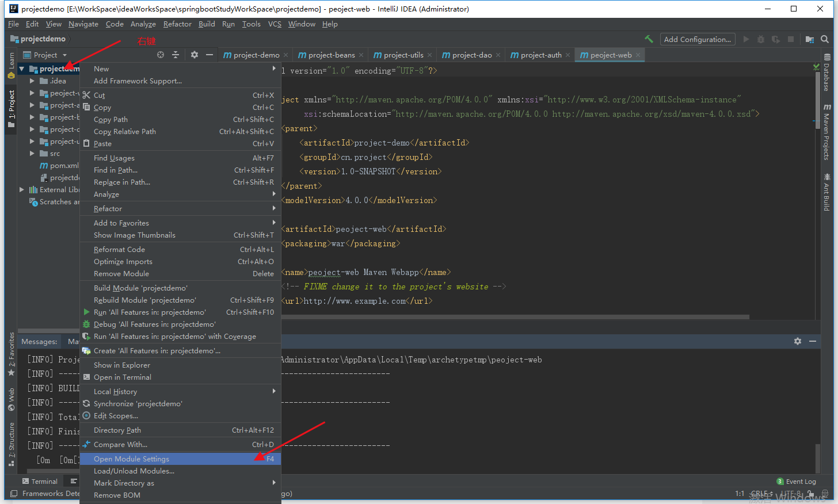Image resolution: width=838 pixels, height=504 pixels.
Task: Hide the Project panel with the minus icon
Action: [x=209, y=55]
